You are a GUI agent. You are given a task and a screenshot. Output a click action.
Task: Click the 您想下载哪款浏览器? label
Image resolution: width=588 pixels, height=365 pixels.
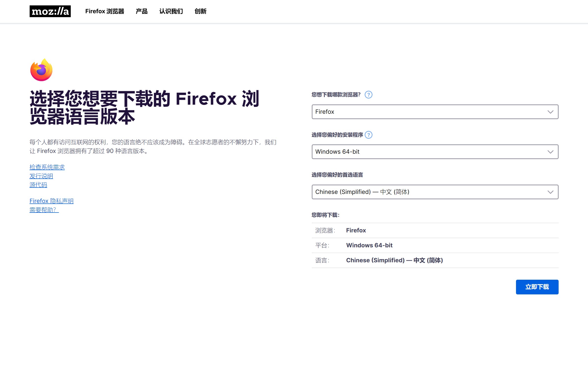(x=336, y=95)
